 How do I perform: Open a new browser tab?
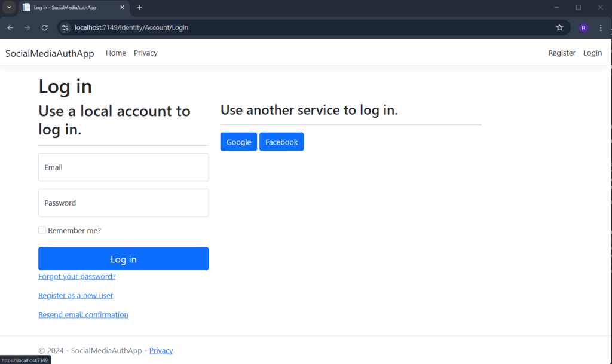click(x=139, y=7)
